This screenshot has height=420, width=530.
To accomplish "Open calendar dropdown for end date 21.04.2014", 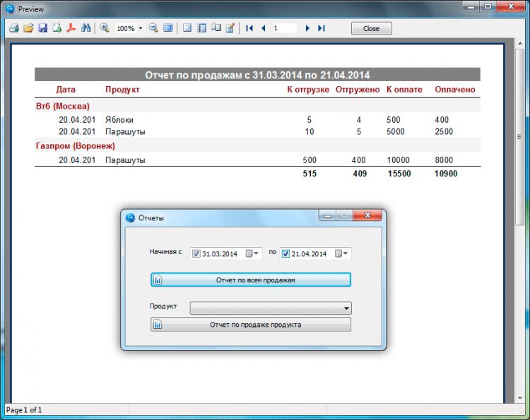I will [341, 253].
